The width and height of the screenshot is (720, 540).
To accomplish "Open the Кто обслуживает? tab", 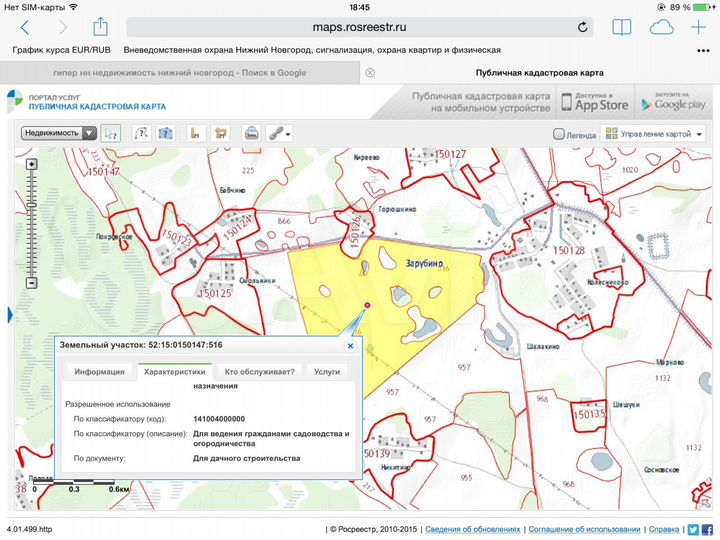I will (x=259, y=372).
